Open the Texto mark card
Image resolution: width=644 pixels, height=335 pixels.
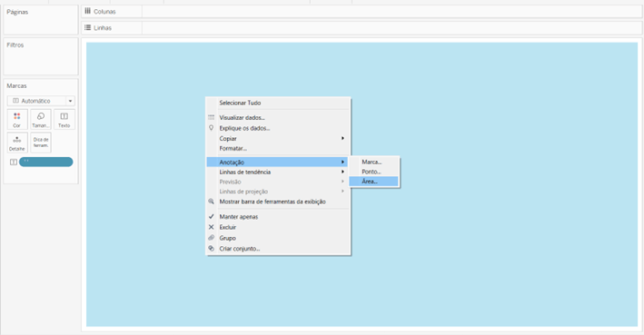[64, 120]
